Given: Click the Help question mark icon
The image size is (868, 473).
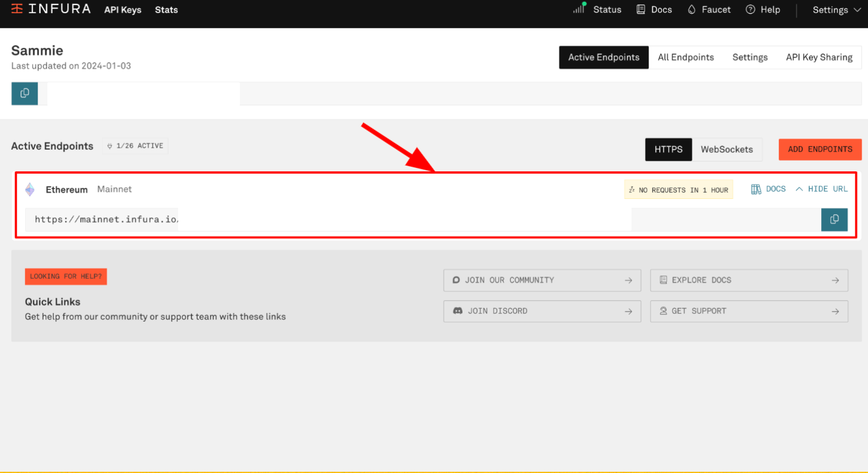Looking at the screenshot, I should click(x=750, y=10).
